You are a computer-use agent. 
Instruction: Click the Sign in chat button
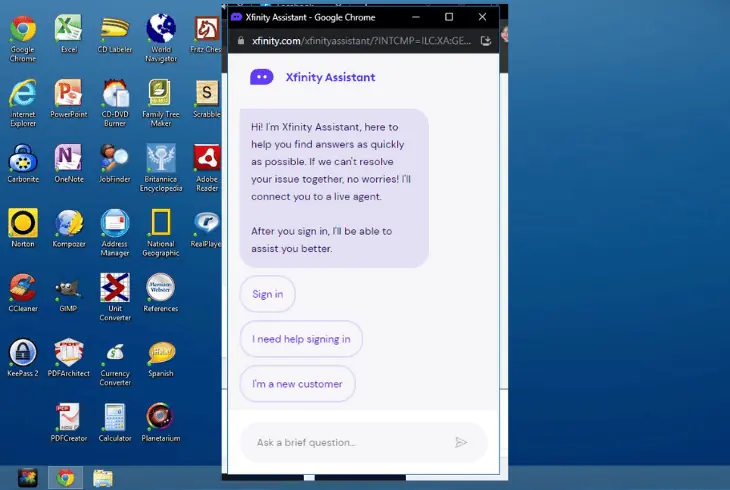pyautogui.click(x=268, y=294)
